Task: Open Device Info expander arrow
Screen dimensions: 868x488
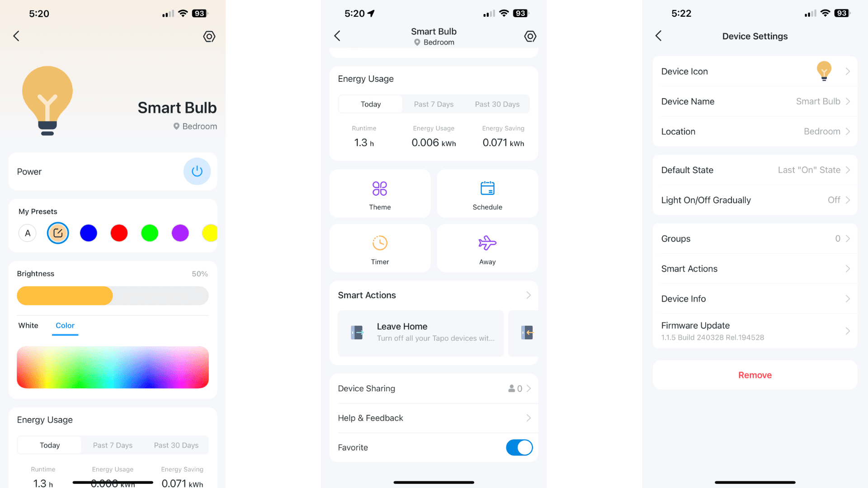Action: pos(847,299)
